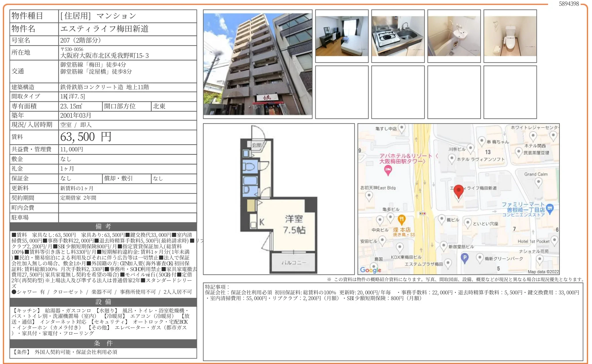Click the 御堂筋線「梅田」徒歩4分 access line
Screen dimensions: 592x364
[93, 65]
